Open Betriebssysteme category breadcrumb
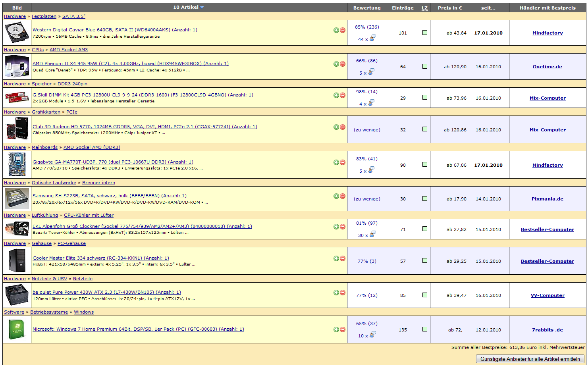 click(x=49, y=312)
